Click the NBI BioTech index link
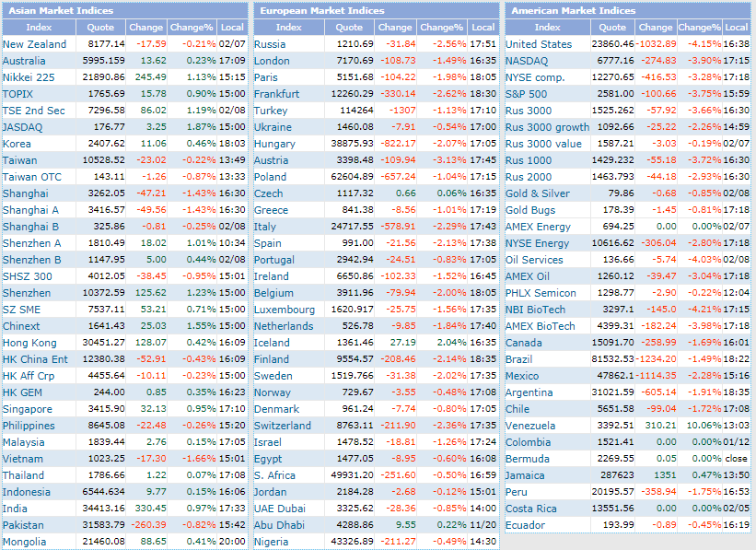Viewport: 756px width, 550px height. [x=535, y=310]
